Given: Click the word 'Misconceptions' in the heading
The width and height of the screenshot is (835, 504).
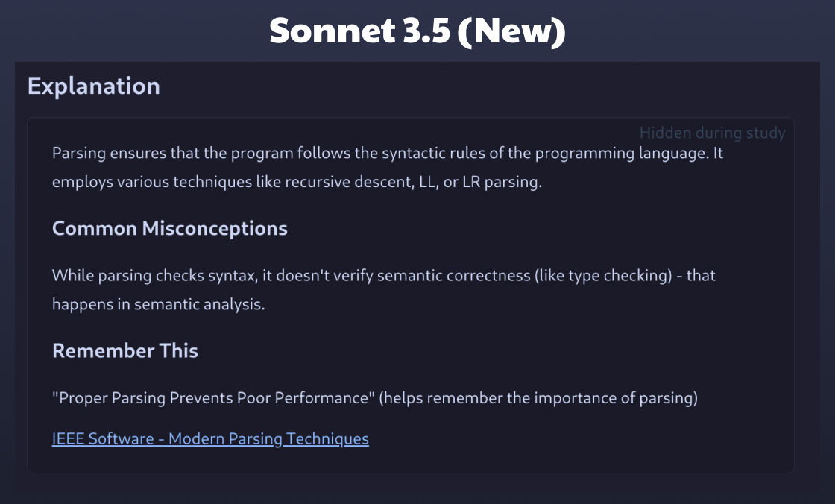Looking at the screenshot, I should click(x=215, y=229).
